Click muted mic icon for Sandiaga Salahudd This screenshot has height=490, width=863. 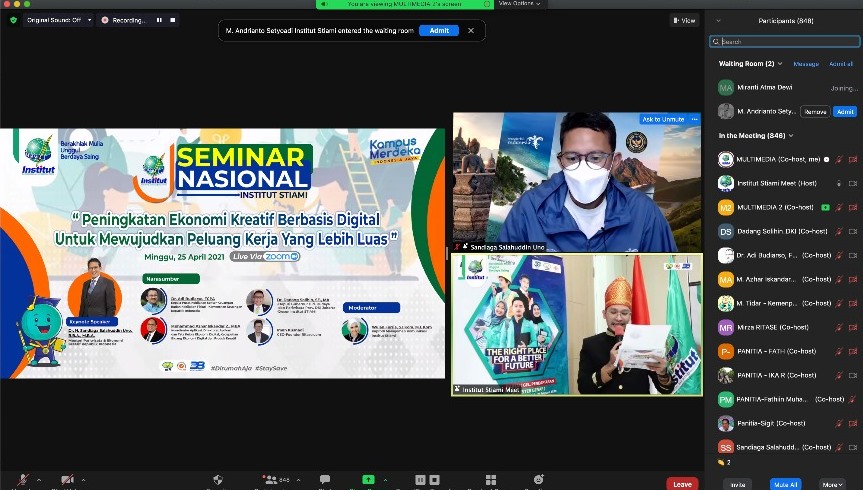point(839,447)
